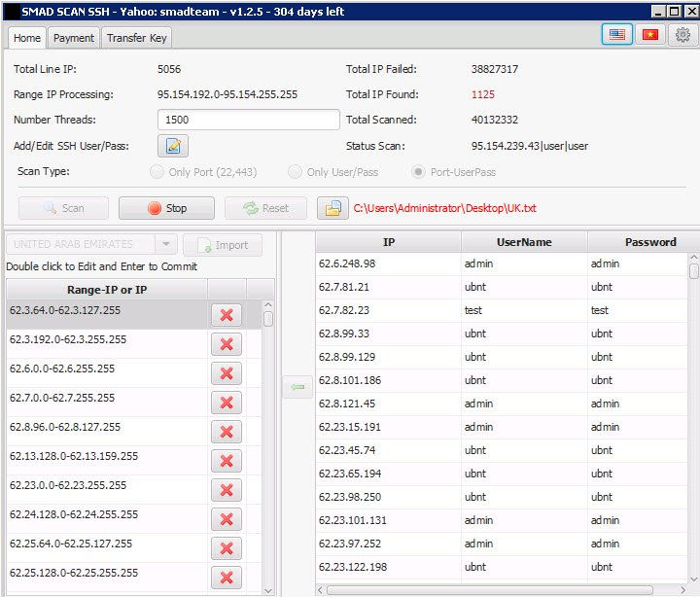Delete range 62.23.0.0-62.23.255.255 with red X
This screenshot has height=597, width=700.
pyautogui.click(x=227, y=490)
